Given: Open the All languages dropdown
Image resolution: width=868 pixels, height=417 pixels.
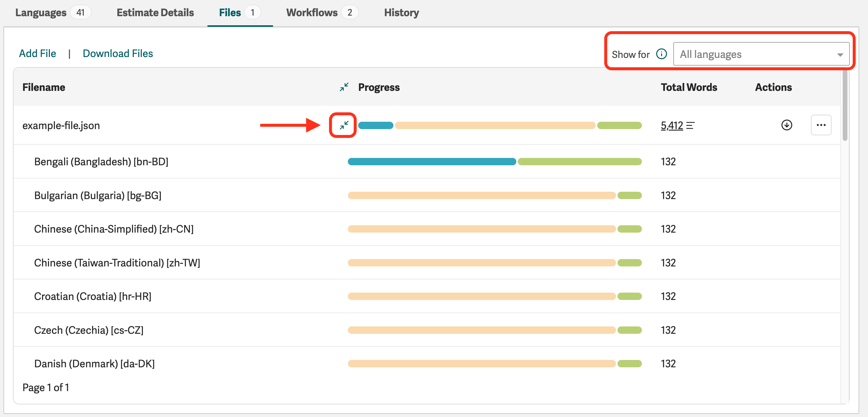Looking at the screenshot, I should [x=761, y=54].
